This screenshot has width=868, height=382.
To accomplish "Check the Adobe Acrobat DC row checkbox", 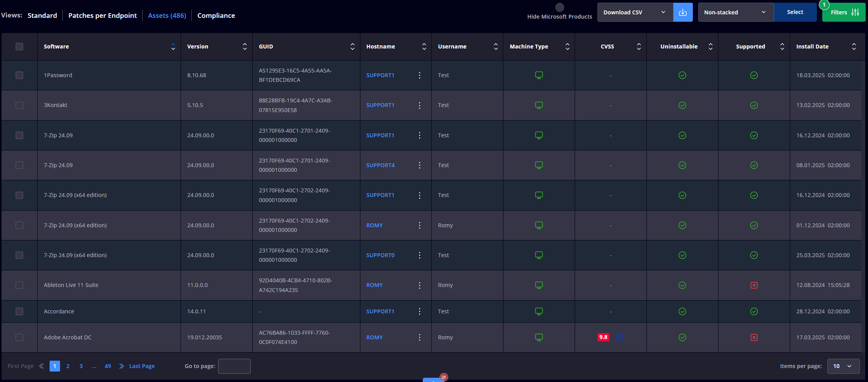I will coord(19,337).
